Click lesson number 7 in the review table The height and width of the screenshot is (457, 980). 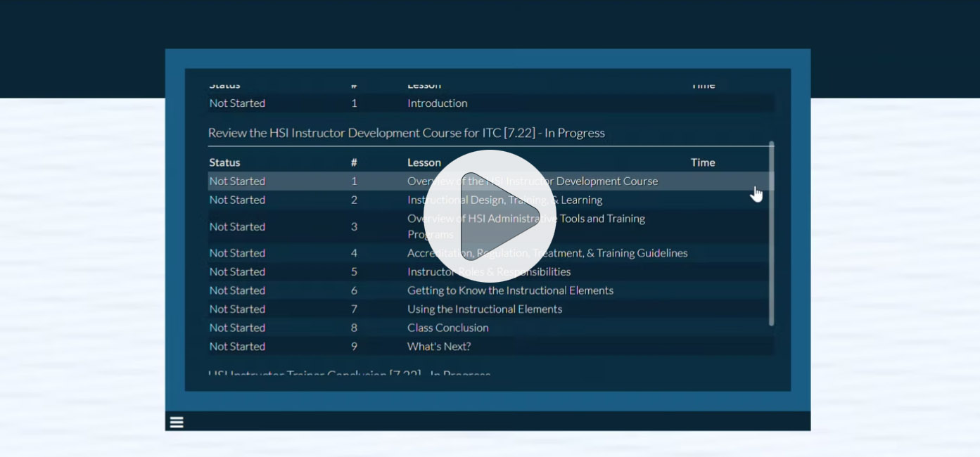[354, 309]
